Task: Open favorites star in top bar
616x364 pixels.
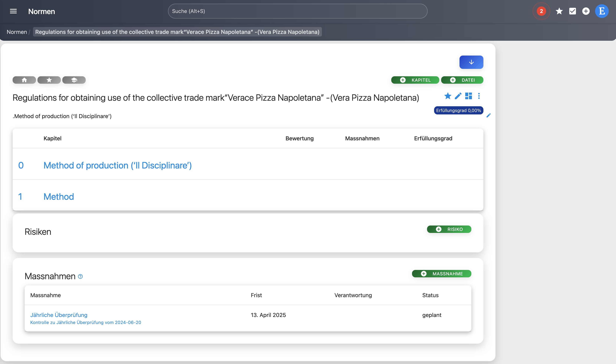Action: pyautogui.click(x=559, y=11)
